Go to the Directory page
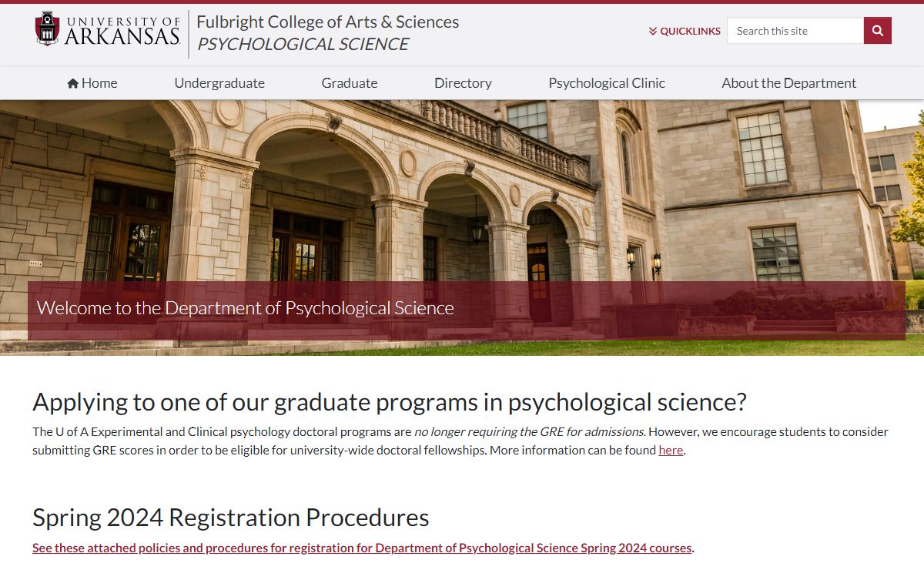Image resolution: width=924 pixels, height=570 pixels. (463, 83)
